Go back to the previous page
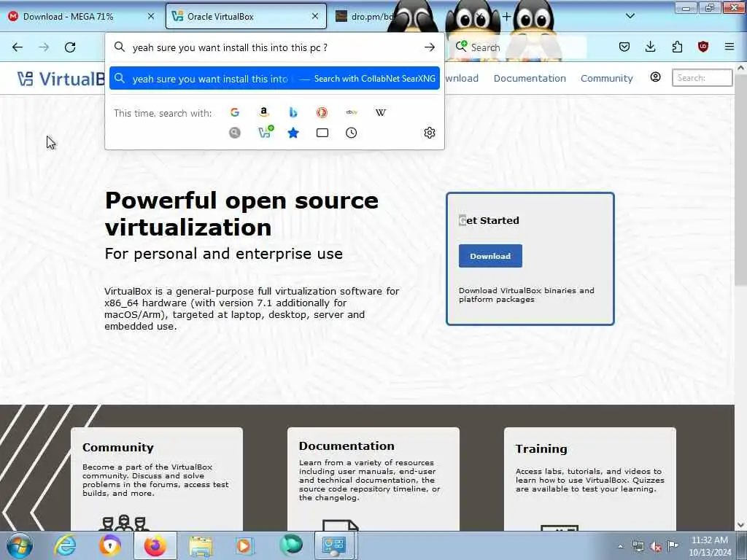The width and height of the screenshot is (747, 560). click(x=18, y=47)
